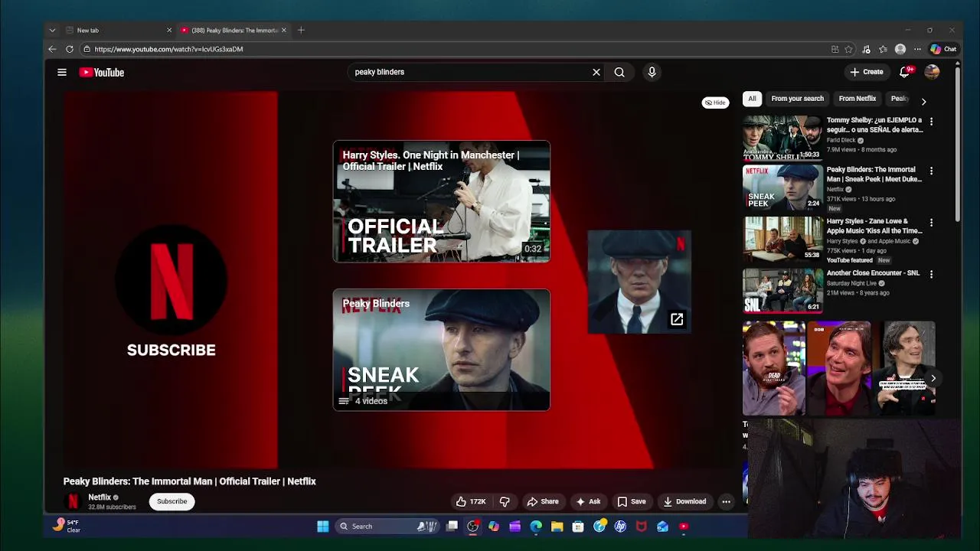Open options for Another Close Encounter video

coord(931,274)
